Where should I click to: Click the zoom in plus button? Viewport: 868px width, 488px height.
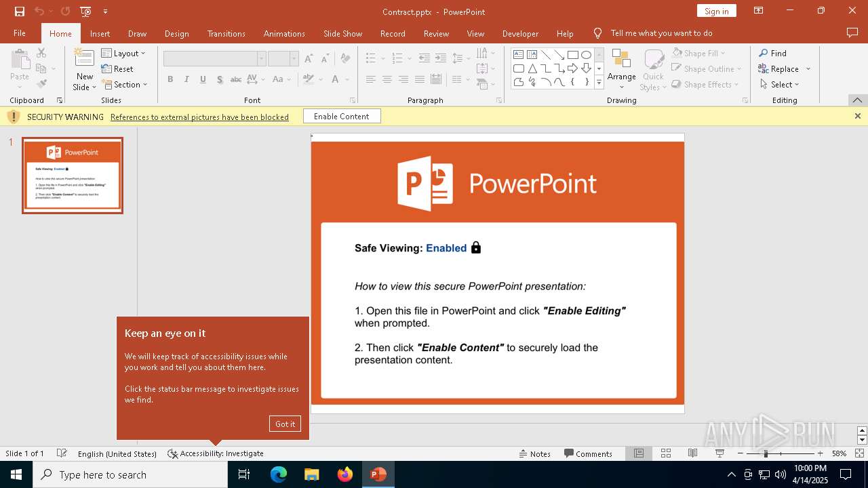[820, 453]
